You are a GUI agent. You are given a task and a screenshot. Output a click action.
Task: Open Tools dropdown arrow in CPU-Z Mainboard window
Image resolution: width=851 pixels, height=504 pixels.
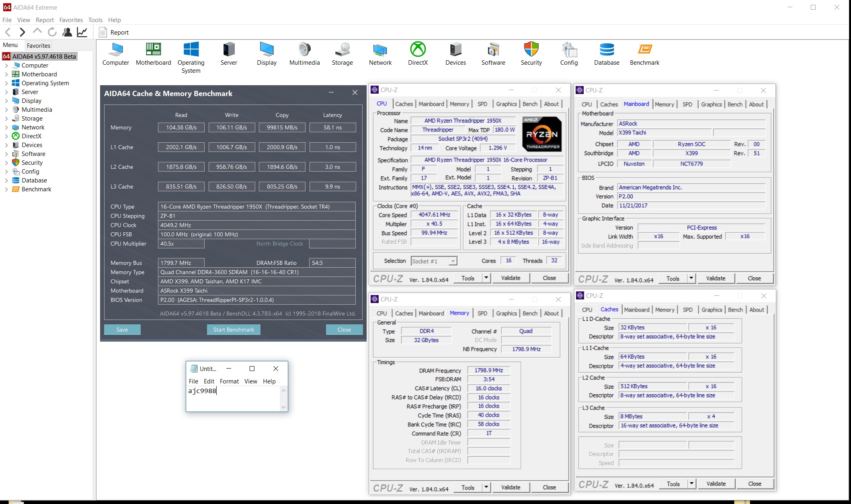pyautogui.click(x=691, y=279)
